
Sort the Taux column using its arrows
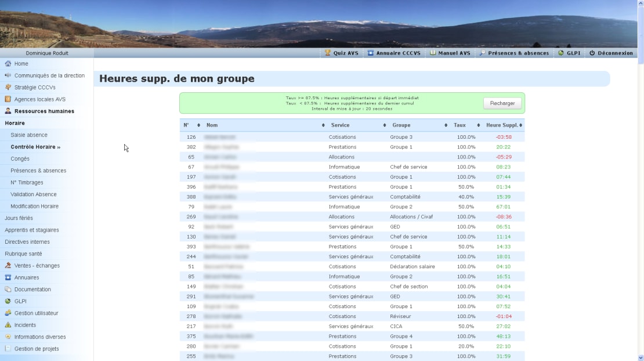(478, 125)
